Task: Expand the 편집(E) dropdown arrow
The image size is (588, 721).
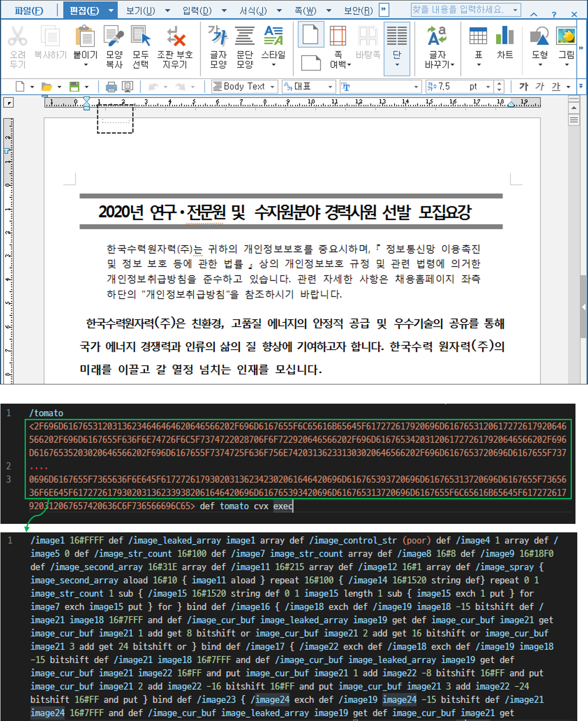Action: coord(111,10)
